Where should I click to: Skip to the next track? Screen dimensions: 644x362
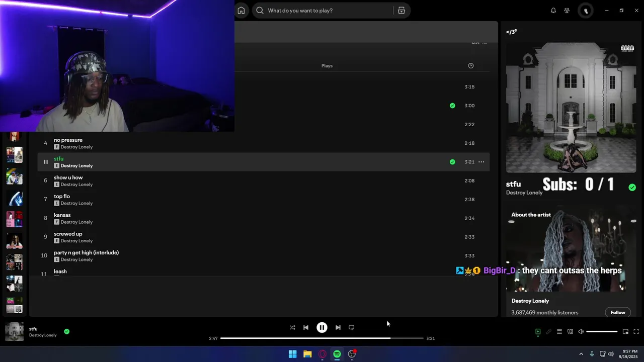[338, 327]
